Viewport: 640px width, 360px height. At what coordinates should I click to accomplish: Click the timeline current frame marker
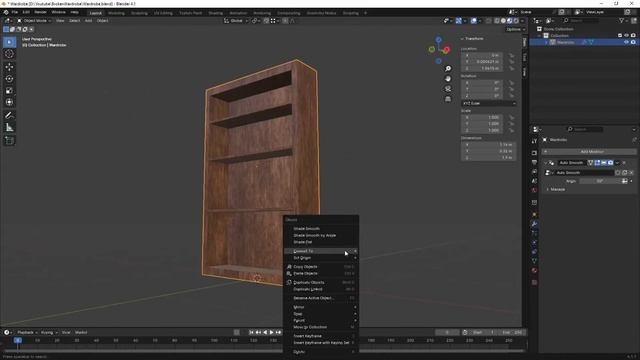point(18,340)
